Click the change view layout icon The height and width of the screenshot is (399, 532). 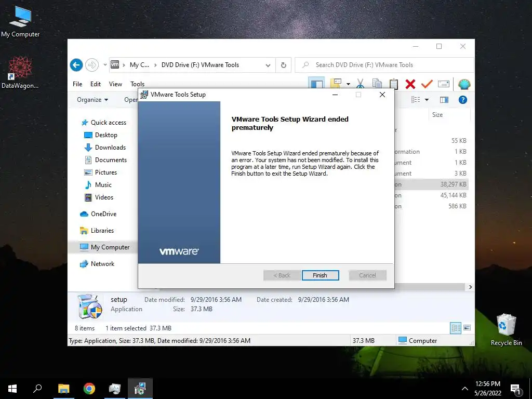pos(416,100)
